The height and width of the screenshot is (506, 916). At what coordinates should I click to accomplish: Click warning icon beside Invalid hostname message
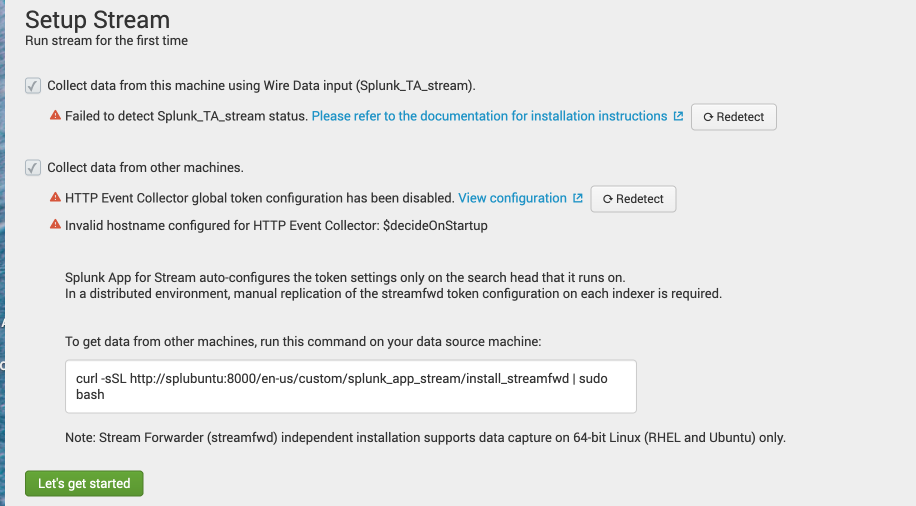(x=55, y=224)
